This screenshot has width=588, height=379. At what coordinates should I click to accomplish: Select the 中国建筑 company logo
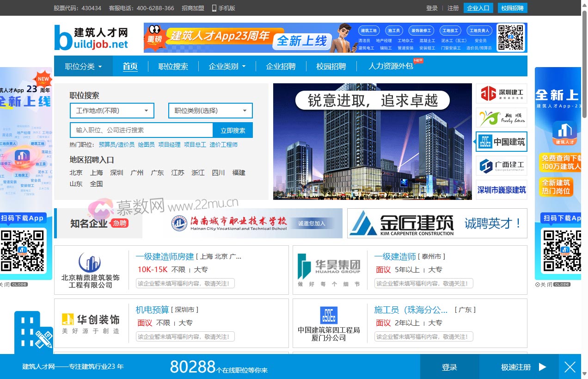pos(501,142)
